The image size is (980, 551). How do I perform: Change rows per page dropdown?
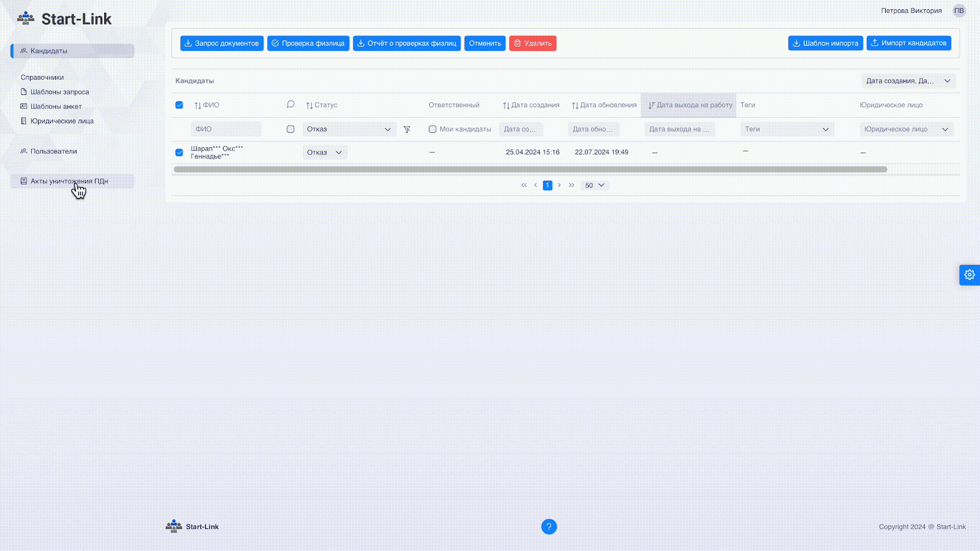coord(594,185)
